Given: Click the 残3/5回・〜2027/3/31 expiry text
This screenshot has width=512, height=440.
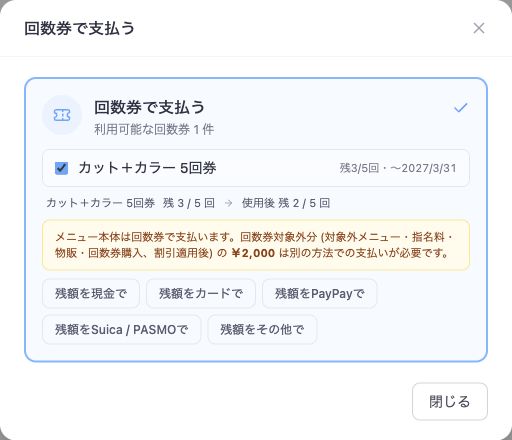Looking at the screenshot, I should [398, 168].
